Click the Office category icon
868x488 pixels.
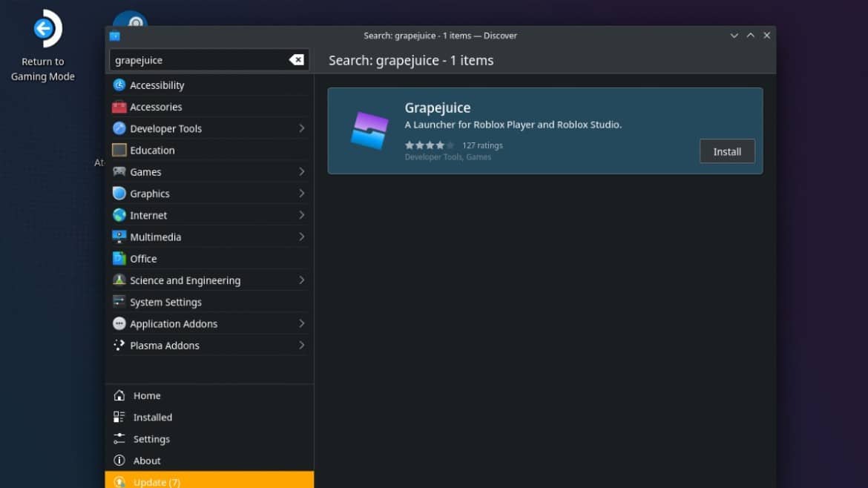119,259
